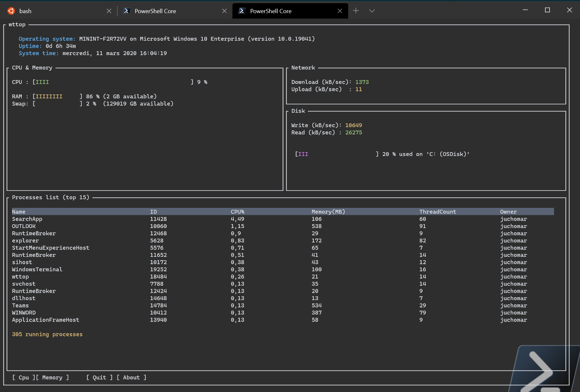The image size is (580, 392).
Task: Select RuntimeBroker process with ID 11652
Action: pyautogui.click(x=283, y=255)
